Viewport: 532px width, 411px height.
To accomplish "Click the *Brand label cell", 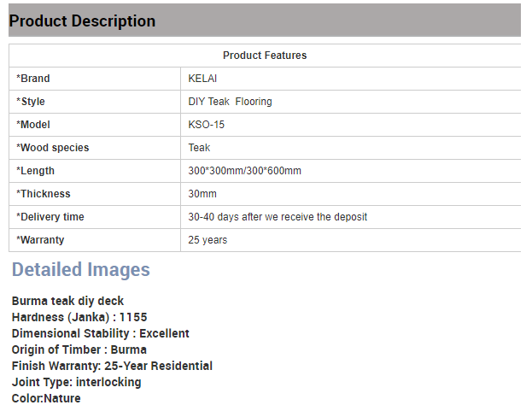I will pyautogui.click(x=95, y=79).
